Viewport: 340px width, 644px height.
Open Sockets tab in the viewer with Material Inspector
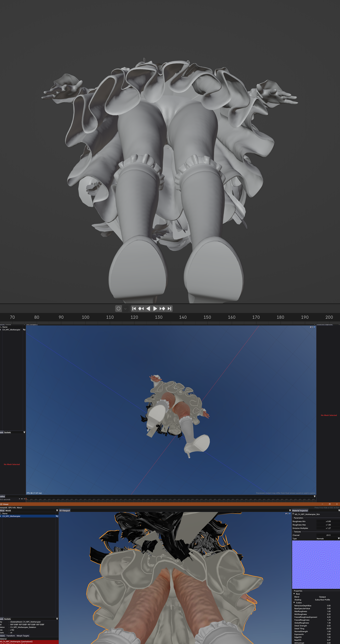pos(8,619)
